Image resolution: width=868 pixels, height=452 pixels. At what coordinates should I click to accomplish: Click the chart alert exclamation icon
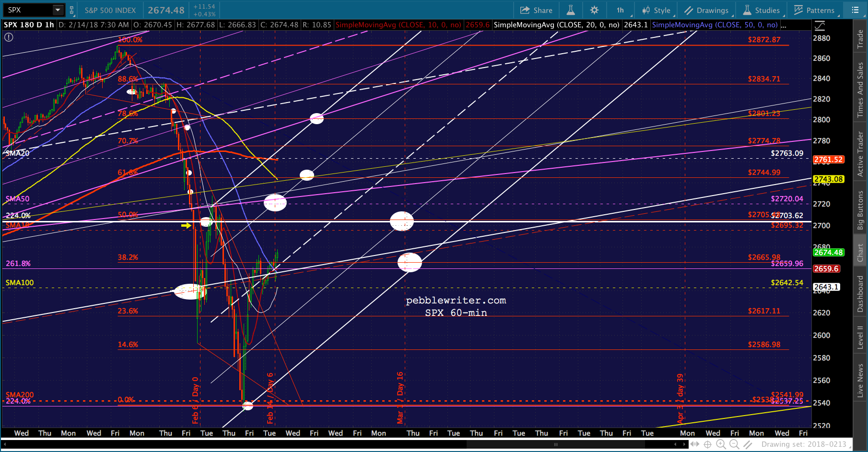click(9, 37)
